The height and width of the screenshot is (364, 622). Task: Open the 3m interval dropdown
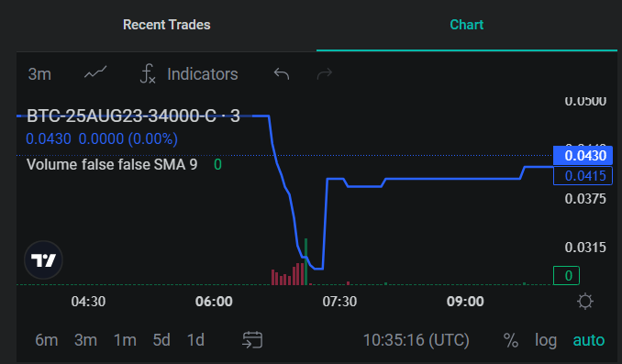[x=39, y=74]
